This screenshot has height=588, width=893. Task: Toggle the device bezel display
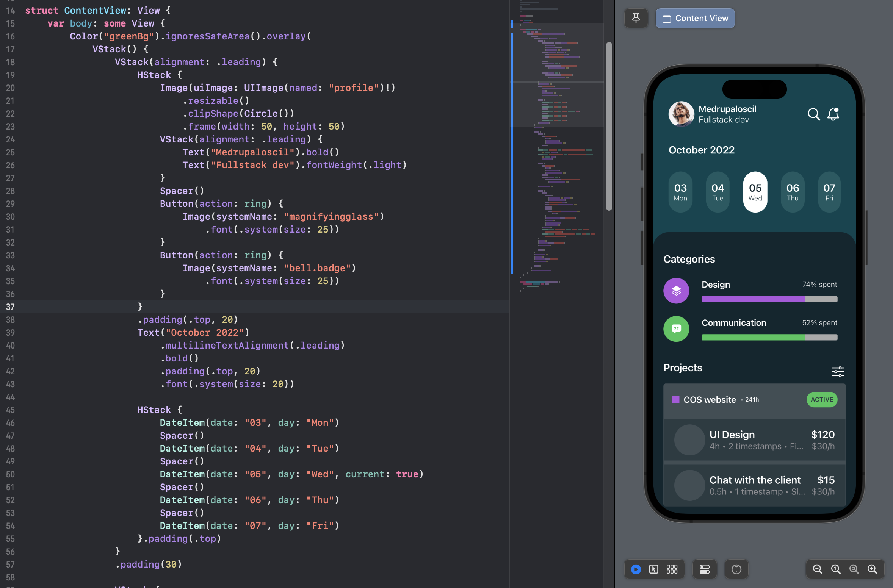[736, 569]
